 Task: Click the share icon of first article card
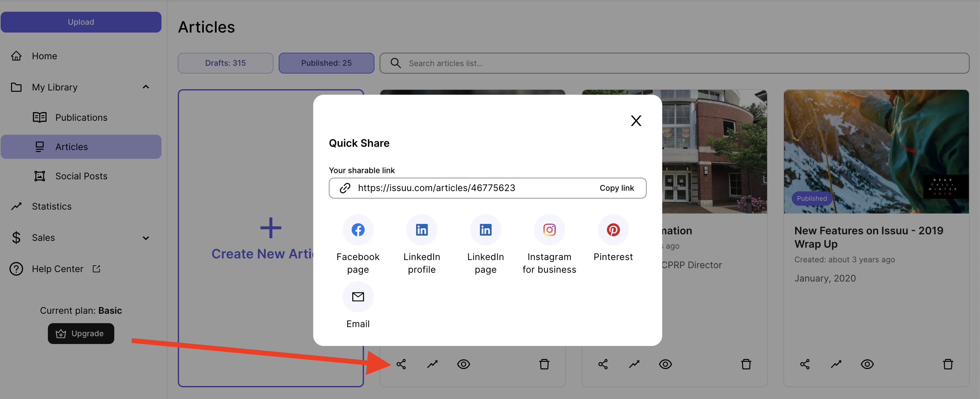401,364
